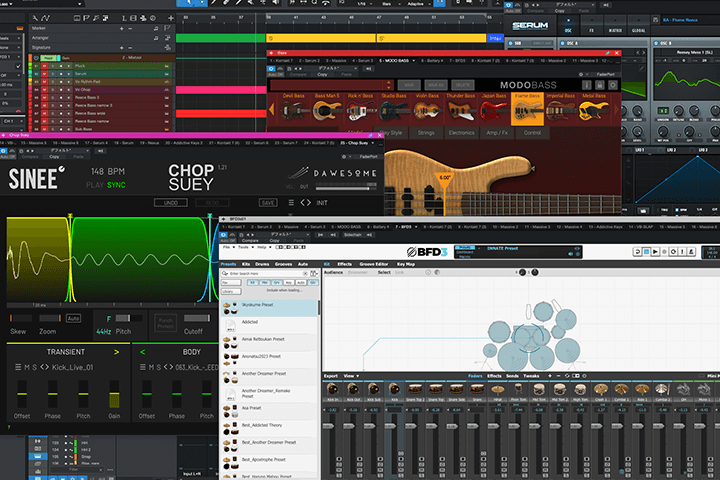Screen dimensions: 720x480
Task: Click UNDO in Chop Suey
Action: (x=171, y=203)
